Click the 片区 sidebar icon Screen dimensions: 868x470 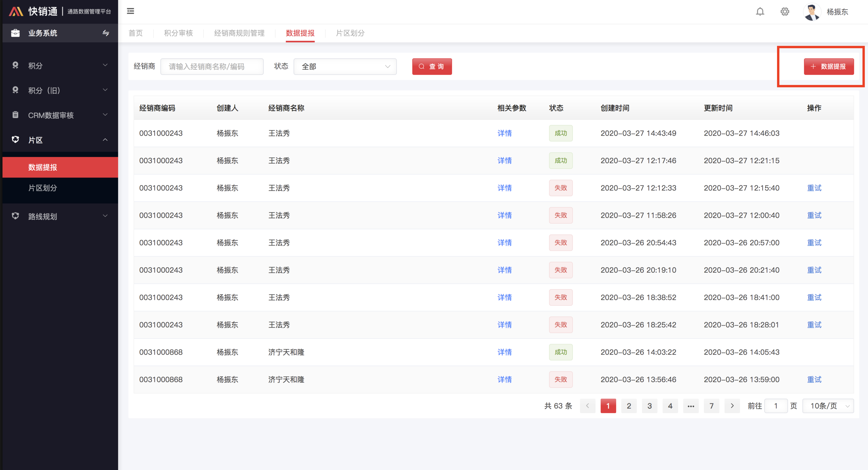pyautogui.click(x=15, y=140)
